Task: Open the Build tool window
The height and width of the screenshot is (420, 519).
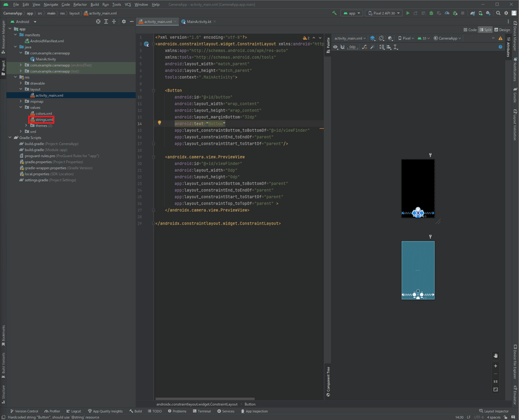Action: (136, 411)
